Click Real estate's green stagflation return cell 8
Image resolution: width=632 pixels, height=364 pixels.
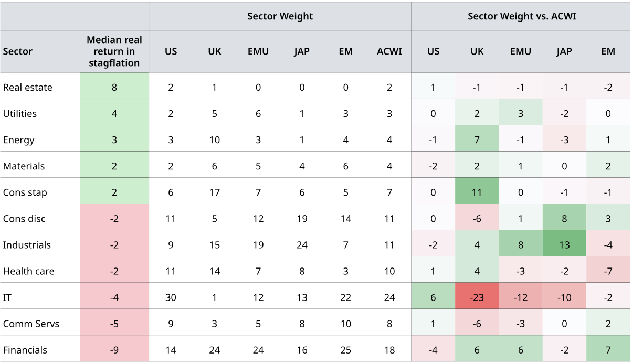pos(114,88)
